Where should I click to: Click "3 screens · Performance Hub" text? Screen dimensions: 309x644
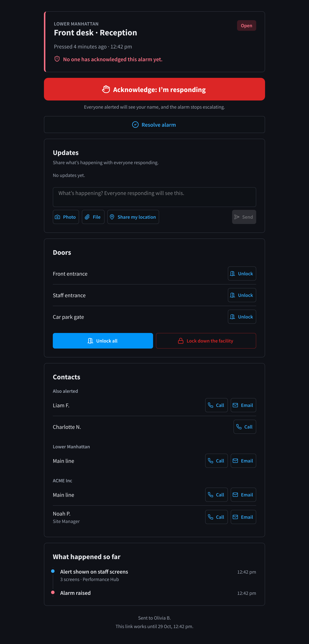coord(89,579)
